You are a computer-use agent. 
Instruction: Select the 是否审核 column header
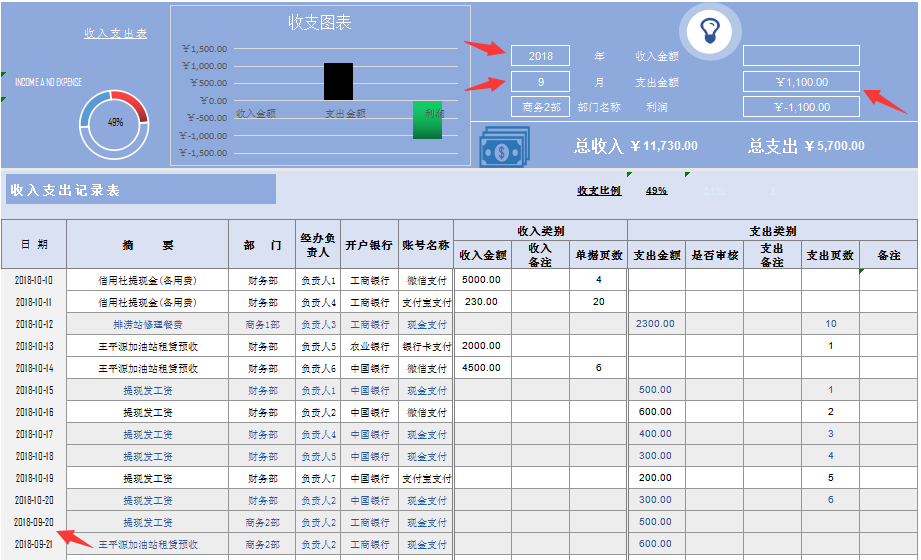[x=714, y=255]
